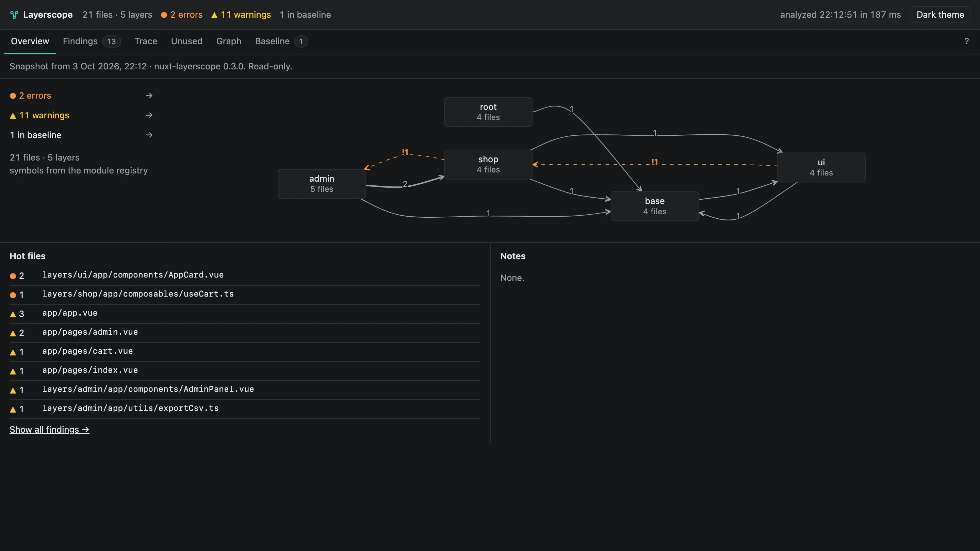Click arrow next to 1 in baseline
Viewport: 980px width, 551px height.
(149, 135)
